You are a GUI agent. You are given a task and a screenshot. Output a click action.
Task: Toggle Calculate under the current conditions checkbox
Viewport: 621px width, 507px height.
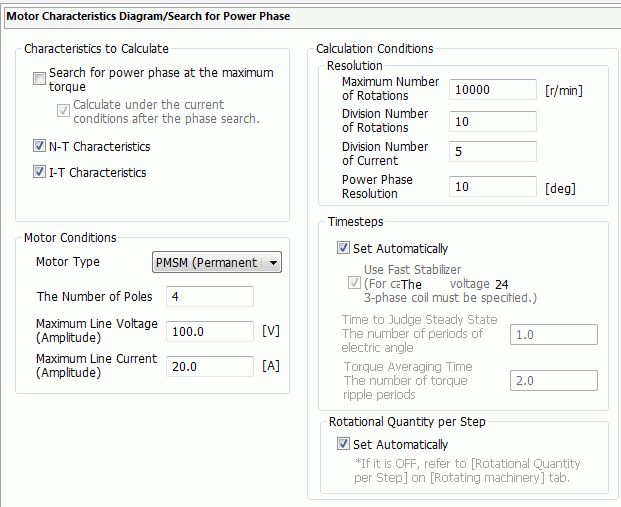[64, 111]
